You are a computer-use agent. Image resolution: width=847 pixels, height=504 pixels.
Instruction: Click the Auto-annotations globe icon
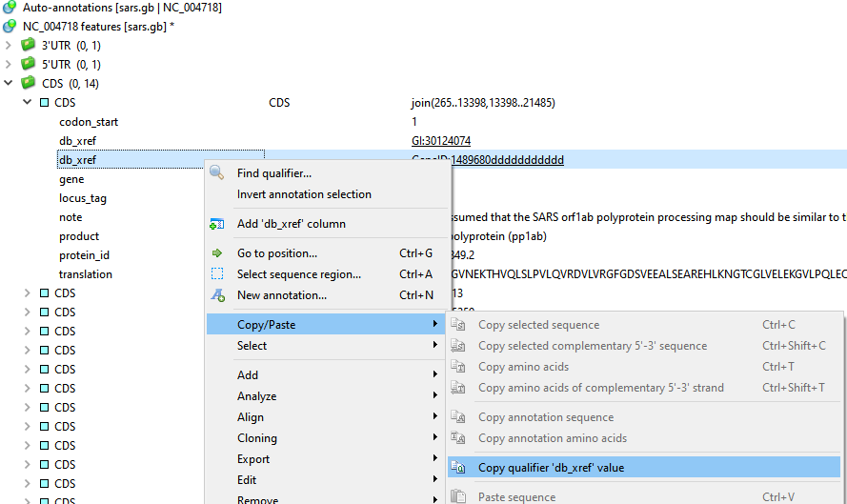tap(10, 8)
